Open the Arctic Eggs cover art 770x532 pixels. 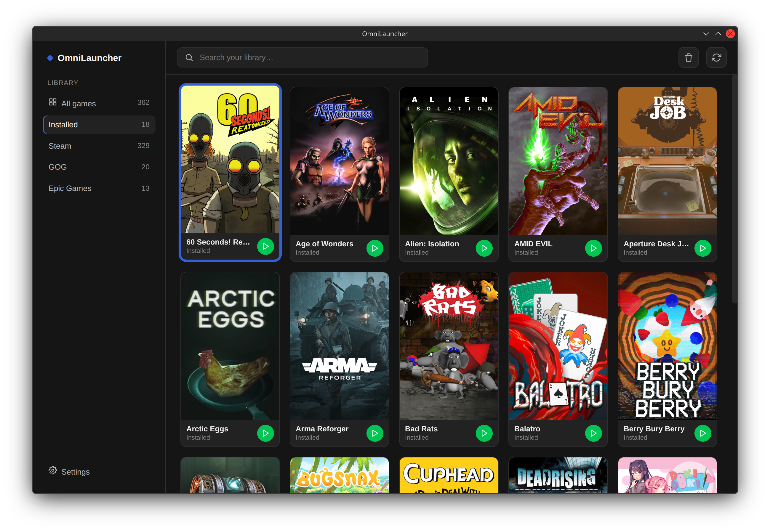point(230,346)
